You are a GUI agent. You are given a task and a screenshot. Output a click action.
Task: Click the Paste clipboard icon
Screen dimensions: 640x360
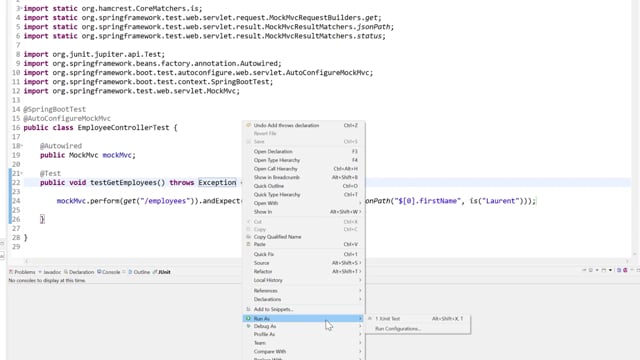tap(248, 244)
